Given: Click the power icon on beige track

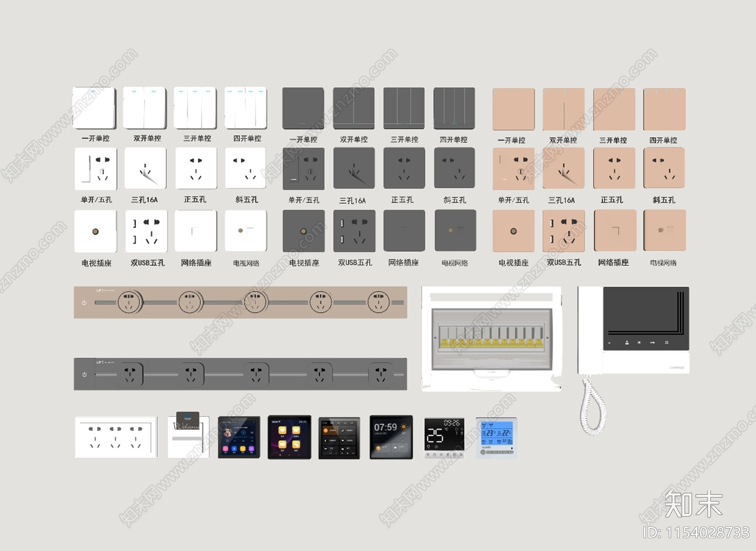Looking at the screenshot, I should click(84, 303).
